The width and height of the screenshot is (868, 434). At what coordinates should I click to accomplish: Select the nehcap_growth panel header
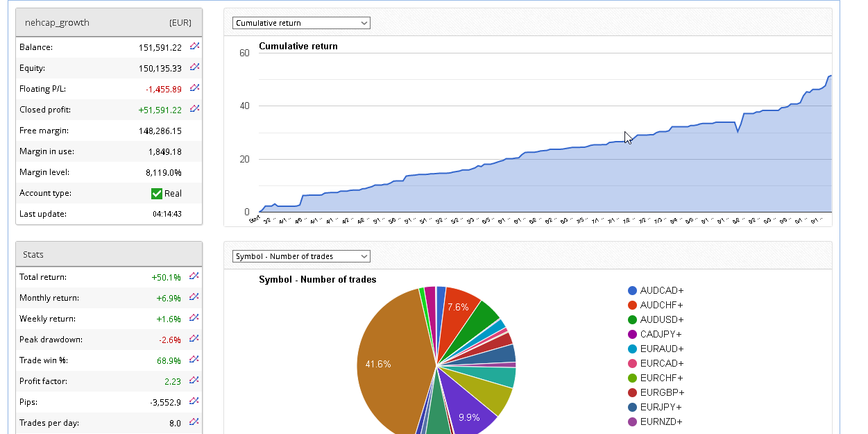point(109,22)
